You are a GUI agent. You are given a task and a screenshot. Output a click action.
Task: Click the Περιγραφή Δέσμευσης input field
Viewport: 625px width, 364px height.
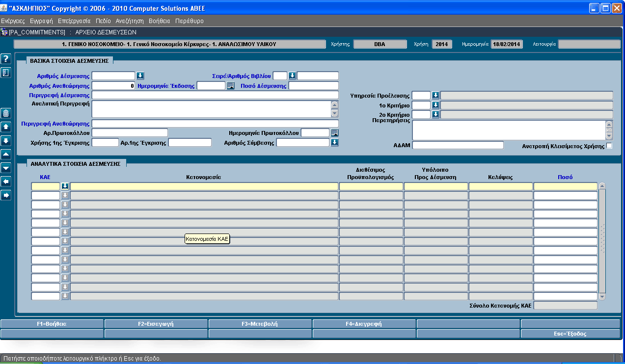215,95
